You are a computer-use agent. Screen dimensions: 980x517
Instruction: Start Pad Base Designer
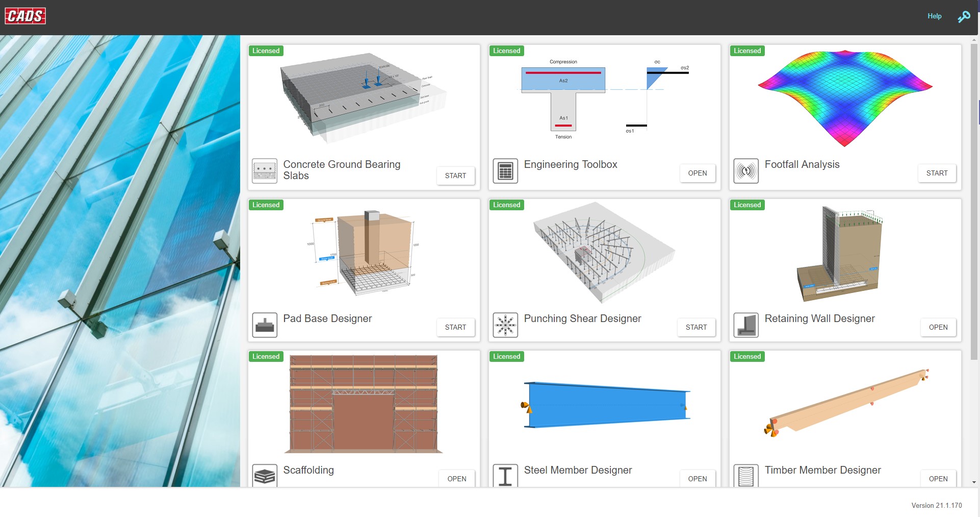[455, 327]
